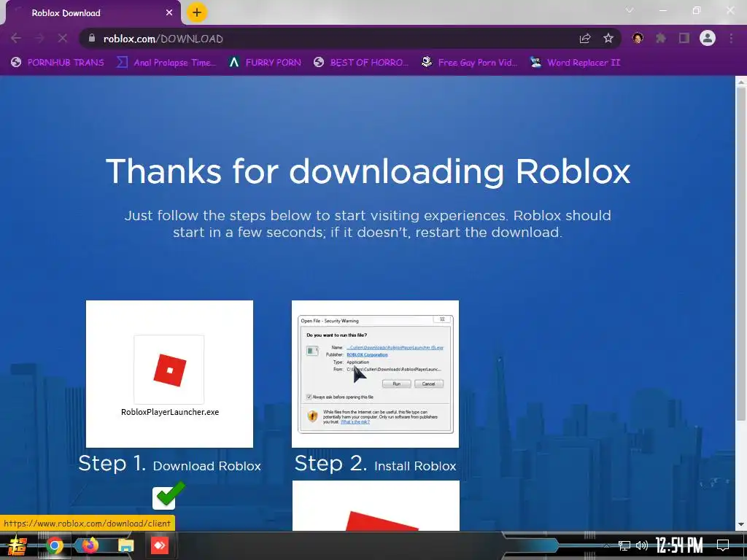Screen dimensions: 747x560
Task: Expand the tab search chevron
Action: [x=630, y=10]
